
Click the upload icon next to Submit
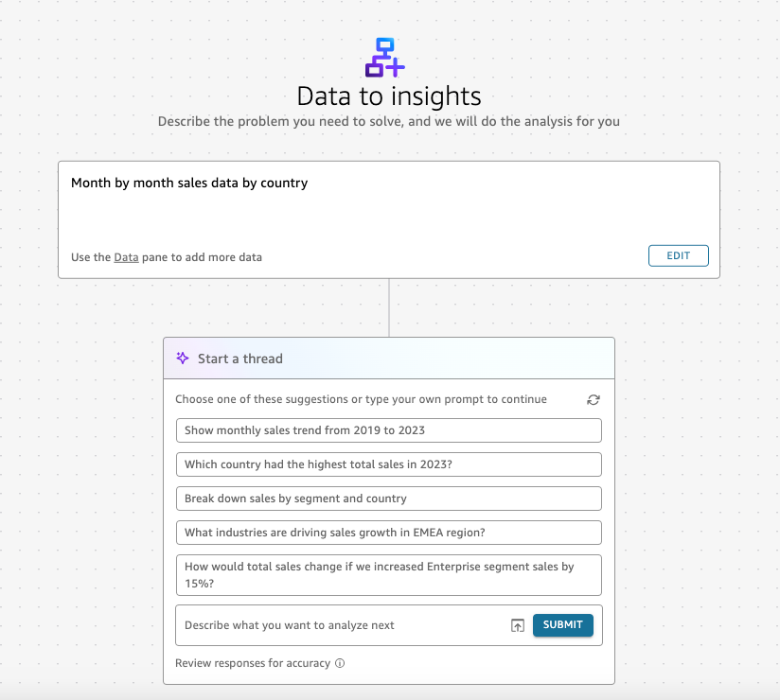click(518, 625)
